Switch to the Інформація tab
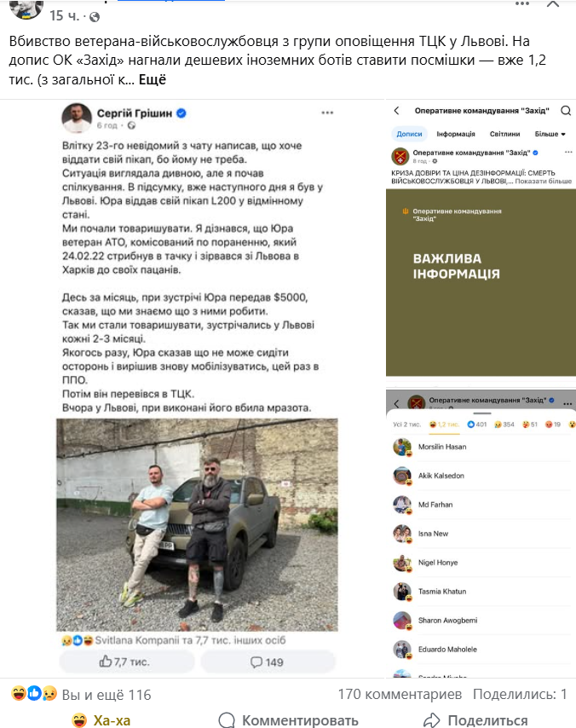The image size is (576, 728). coord(456,134)
